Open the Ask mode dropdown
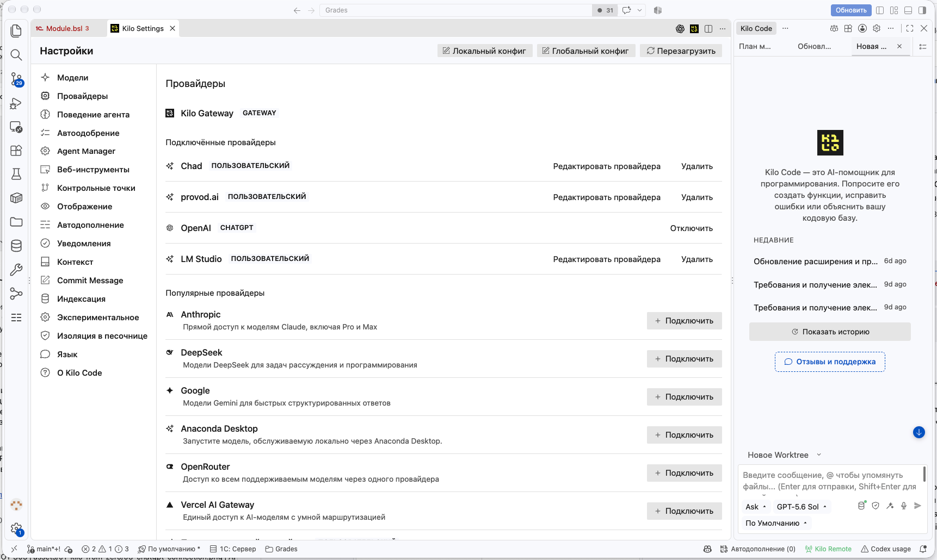937x560 pixels. pyautogui.click(x=756, y=507)
